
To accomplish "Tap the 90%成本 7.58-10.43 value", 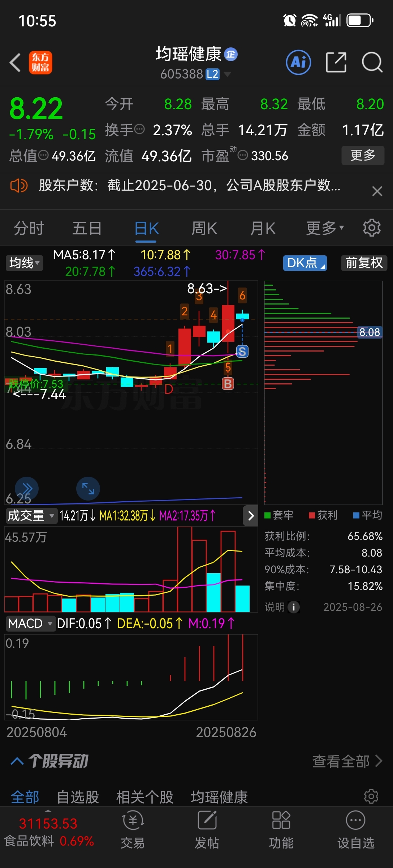I will [356, 569].
